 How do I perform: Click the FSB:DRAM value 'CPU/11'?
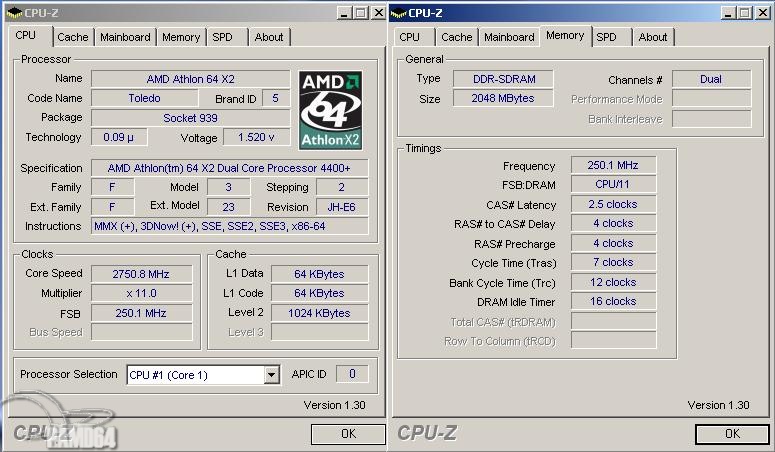(613, 184)
